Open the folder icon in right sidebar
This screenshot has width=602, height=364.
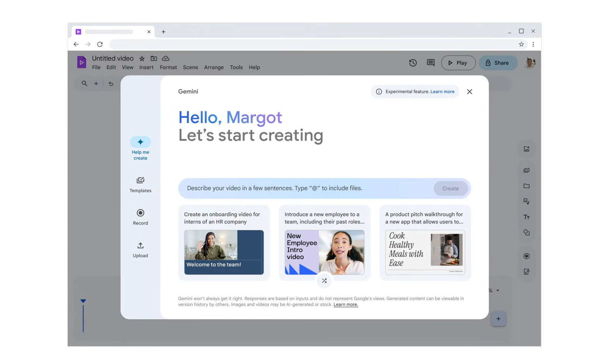(x=527, y=186)
